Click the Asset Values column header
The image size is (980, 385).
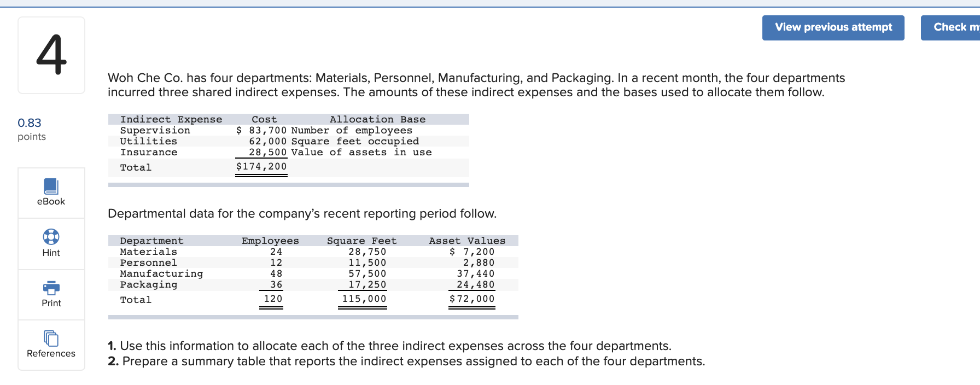467,241
